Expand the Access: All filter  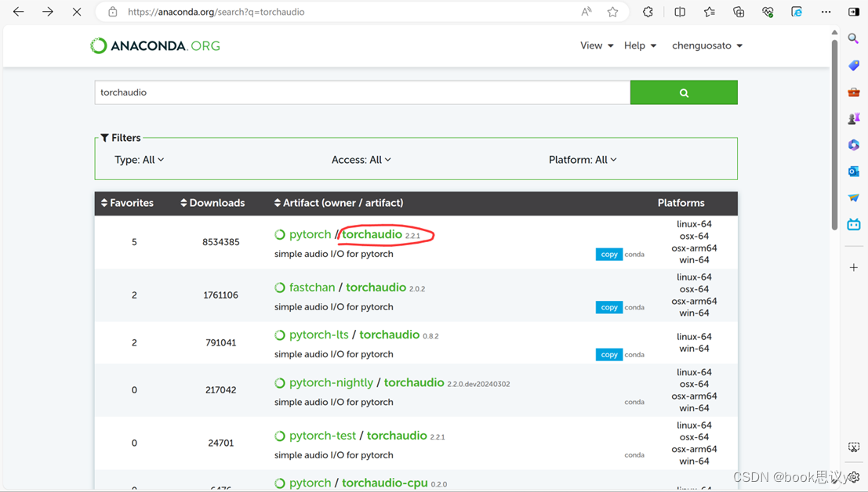[x=361, y=160]
